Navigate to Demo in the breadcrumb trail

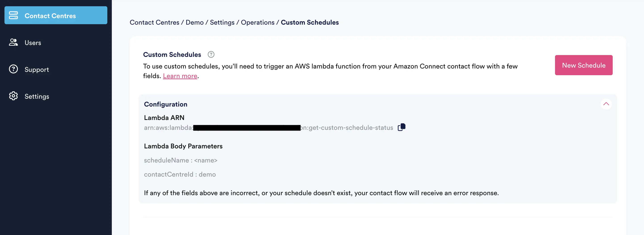195,22
